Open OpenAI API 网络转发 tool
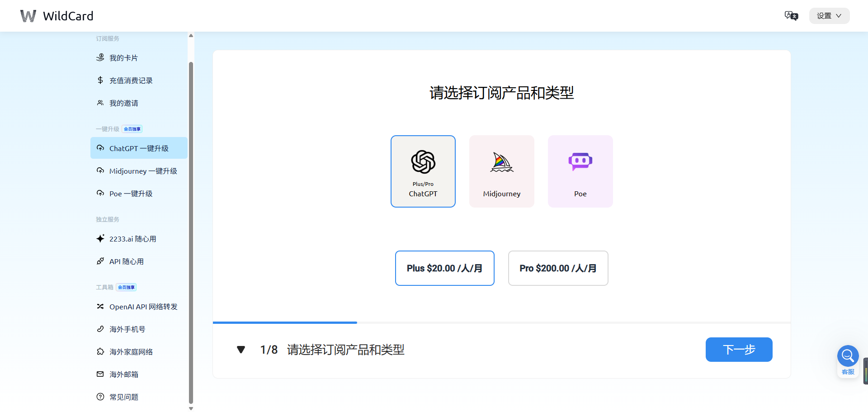Image resolution: width=868 pixels, height=412 pixels. (x=139, y=307)
